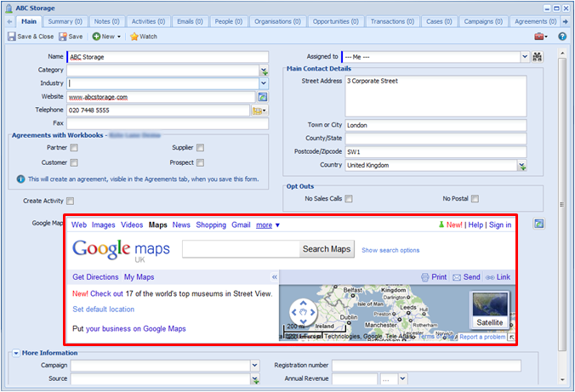The height and width of the screenshot is (392, 575).
Task: Open the Source picklist arrow
Action: pyautogui.click(x=255, y=378)
